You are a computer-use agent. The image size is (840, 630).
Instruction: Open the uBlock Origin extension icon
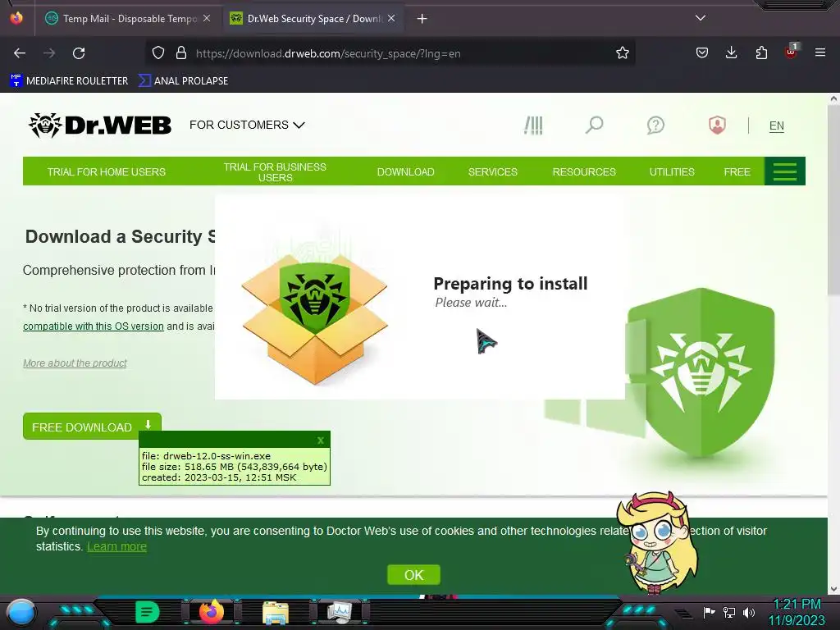click(x=792, y=52)
